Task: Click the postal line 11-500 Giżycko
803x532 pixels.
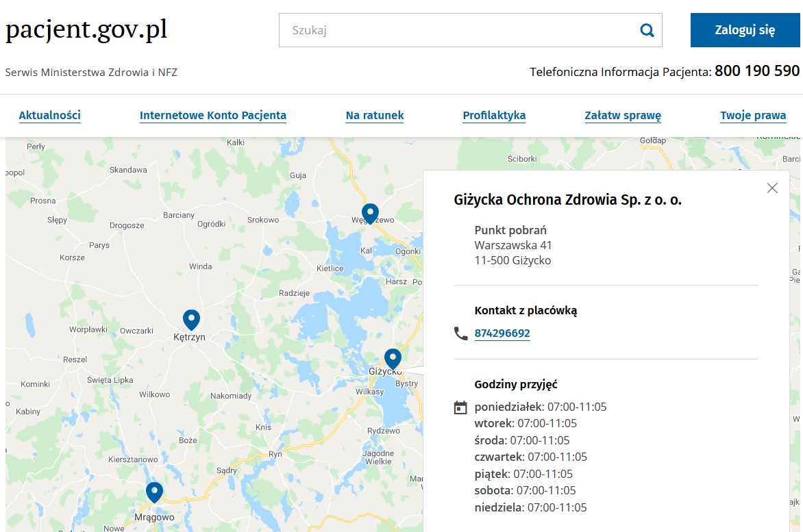Action: pos(512,260)
